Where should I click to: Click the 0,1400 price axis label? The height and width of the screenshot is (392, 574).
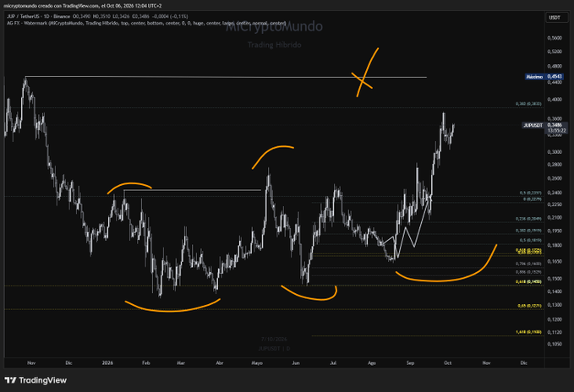pos(555,291)
